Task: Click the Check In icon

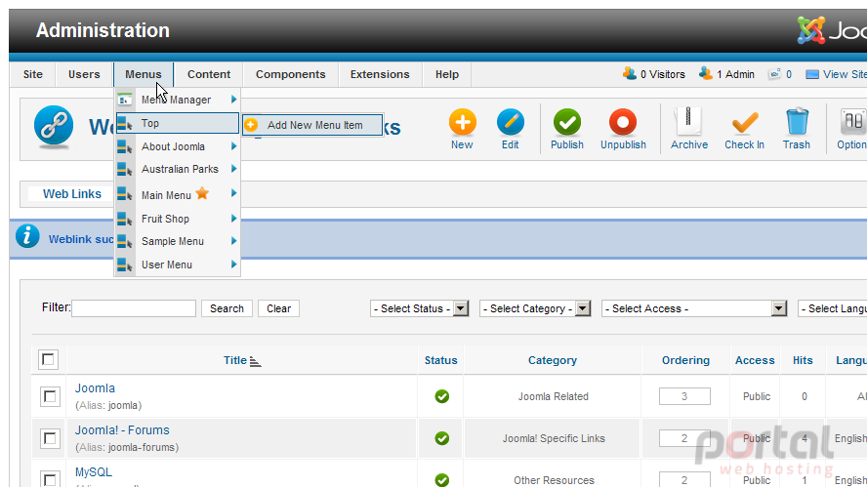Action: click(745, 123)
